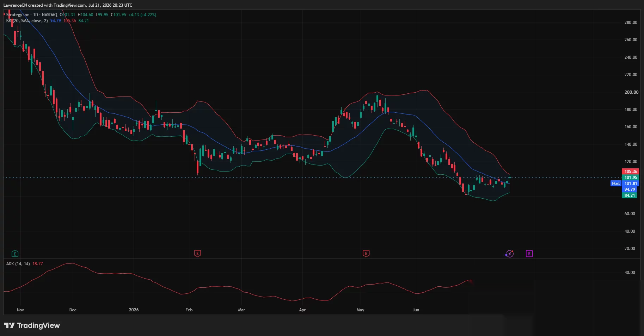Select the Strategy Inc symbol title
The image size is (644, 336).
pyautogui.click(x=18, y=15)
